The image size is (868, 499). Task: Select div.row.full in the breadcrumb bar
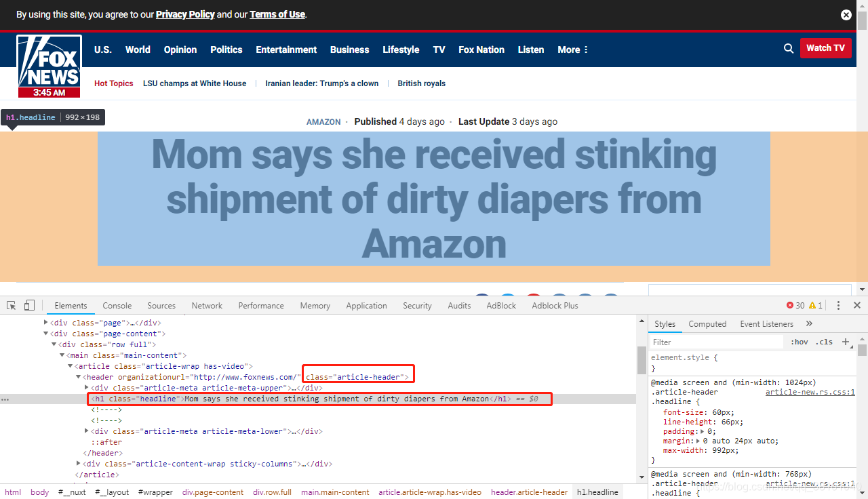click(272, 492)
